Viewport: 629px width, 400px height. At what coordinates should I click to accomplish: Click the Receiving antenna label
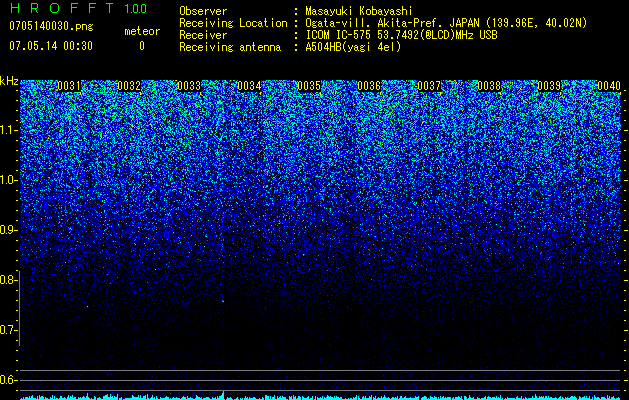(x=230, y=47)
